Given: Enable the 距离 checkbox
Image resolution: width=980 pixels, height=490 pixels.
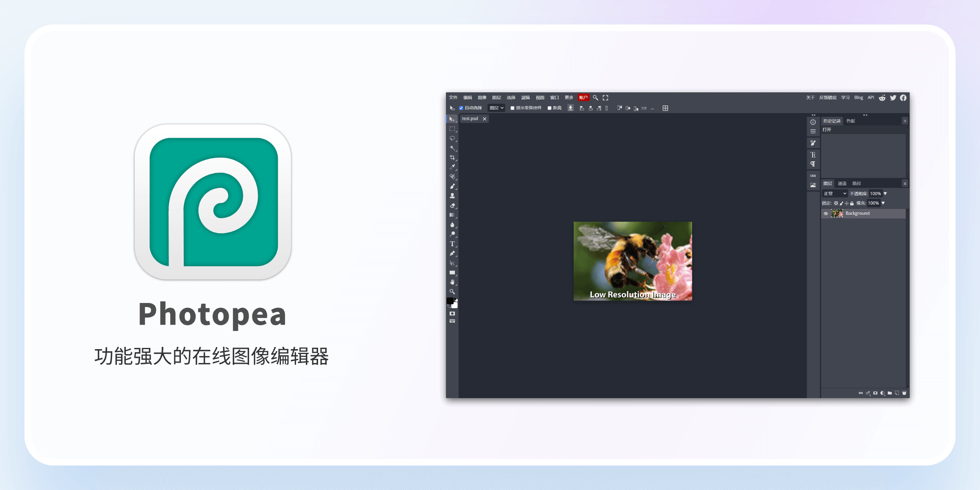Looking at the screenshot, I should point(550,108).
